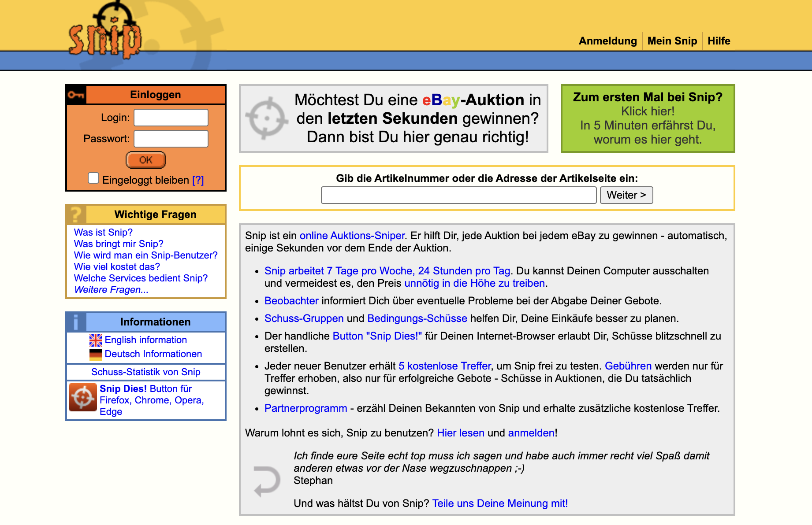Click the British flag icon
The height and width of the screenshot is (525, 812).
pyautogui.click(x=95, y=340)
